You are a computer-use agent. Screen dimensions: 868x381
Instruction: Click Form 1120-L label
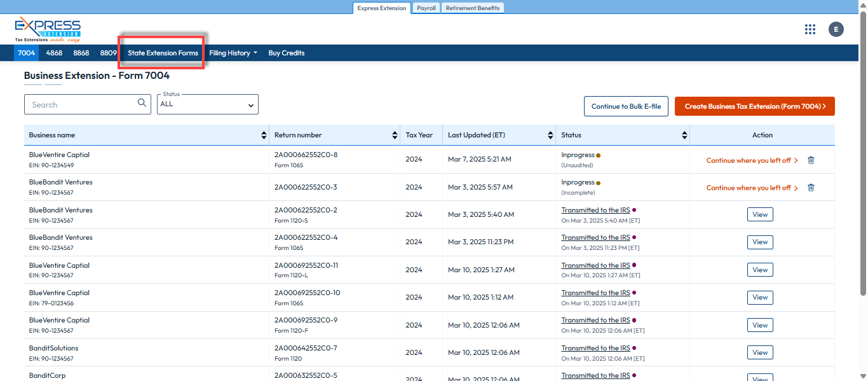coord(291,275)
